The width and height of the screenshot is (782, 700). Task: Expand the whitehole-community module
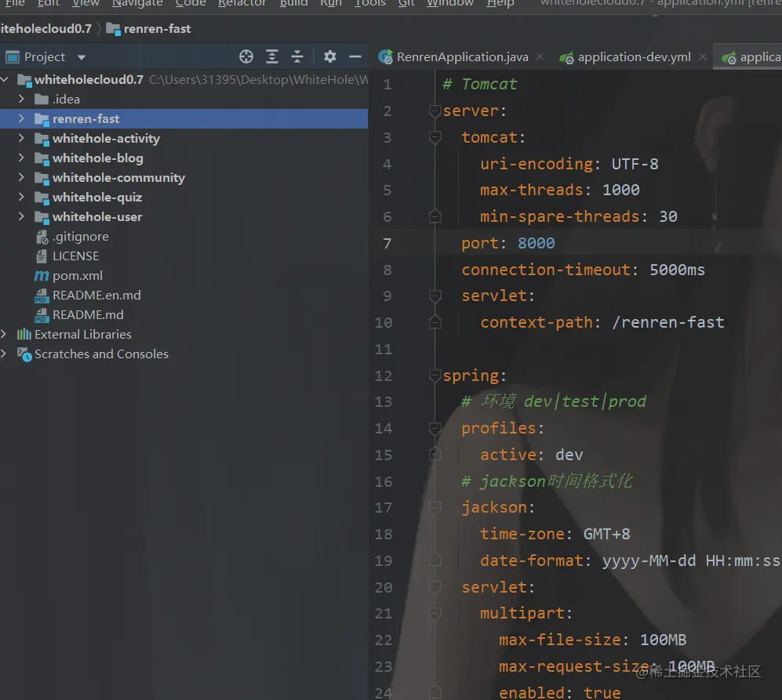point(21,177)
